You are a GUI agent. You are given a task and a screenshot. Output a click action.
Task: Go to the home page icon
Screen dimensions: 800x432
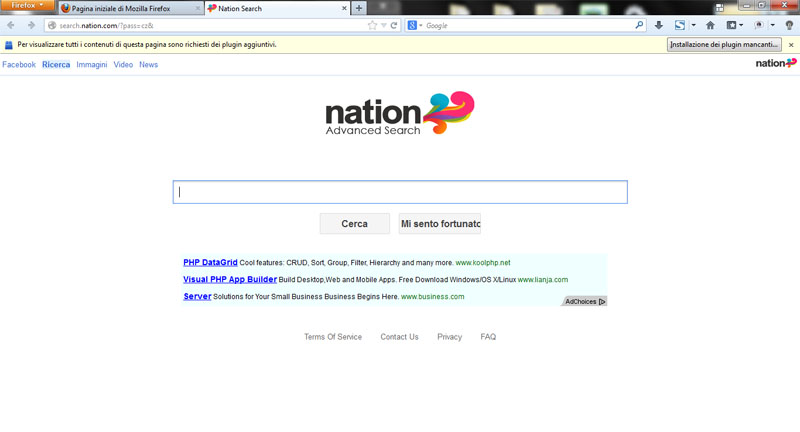coord(710,25)
